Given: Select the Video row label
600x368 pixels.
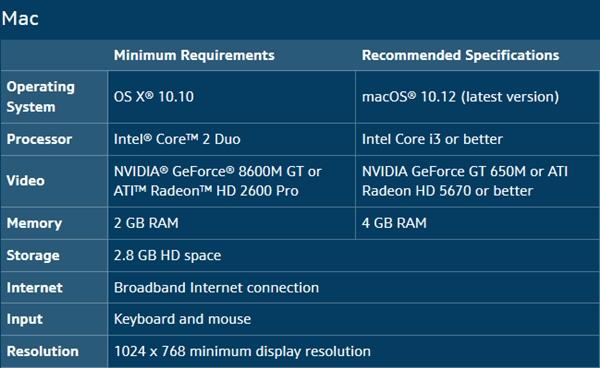Looking at the screenshot, I should pyautogui.click(x=25, y=181).
